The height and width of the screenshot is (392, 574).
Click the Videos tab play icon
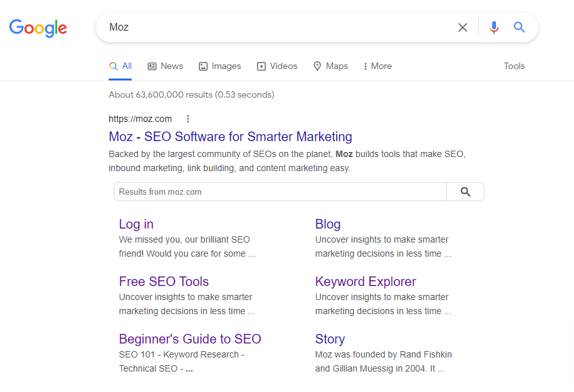coord(261,66)
